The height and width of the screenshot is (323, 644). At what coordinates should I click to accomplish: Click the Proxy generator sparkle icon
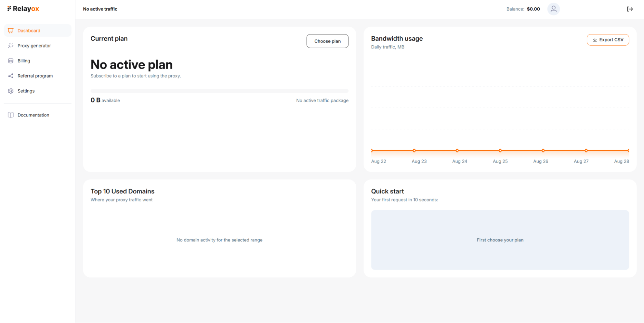[11, 46]
